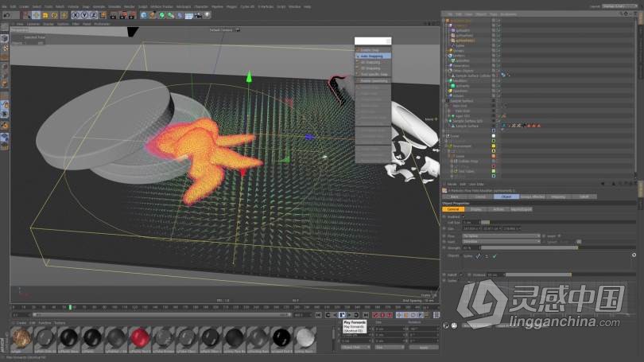The image size is (644, 362).
Task: Toggle the Z axis lock
Action: point(94,15)
